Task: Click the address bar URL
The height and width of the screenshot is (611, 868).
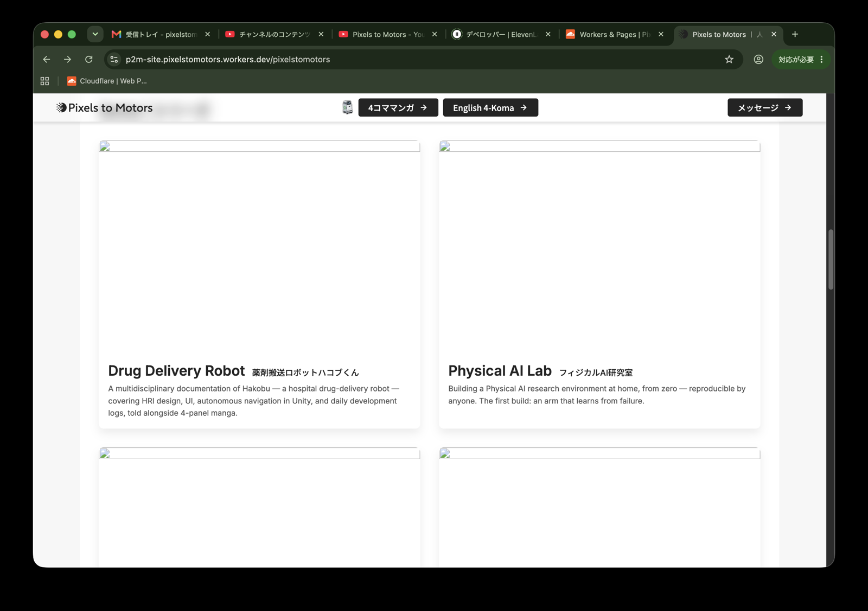Action: click(228, 60)
